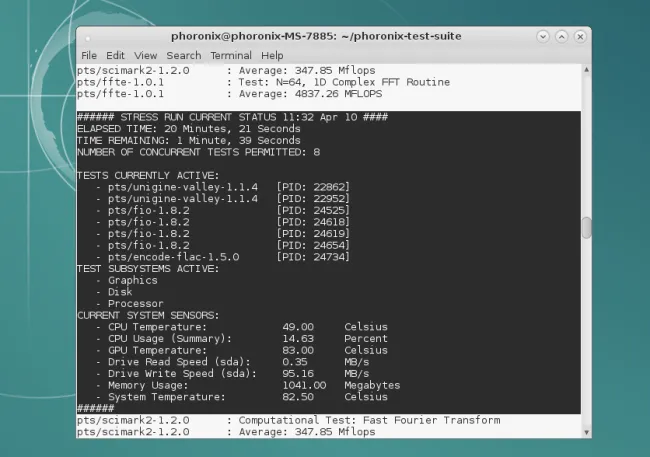Click the 1041.00 Megabytes value
The image size is (650, 457).
[x=341, y=385]
